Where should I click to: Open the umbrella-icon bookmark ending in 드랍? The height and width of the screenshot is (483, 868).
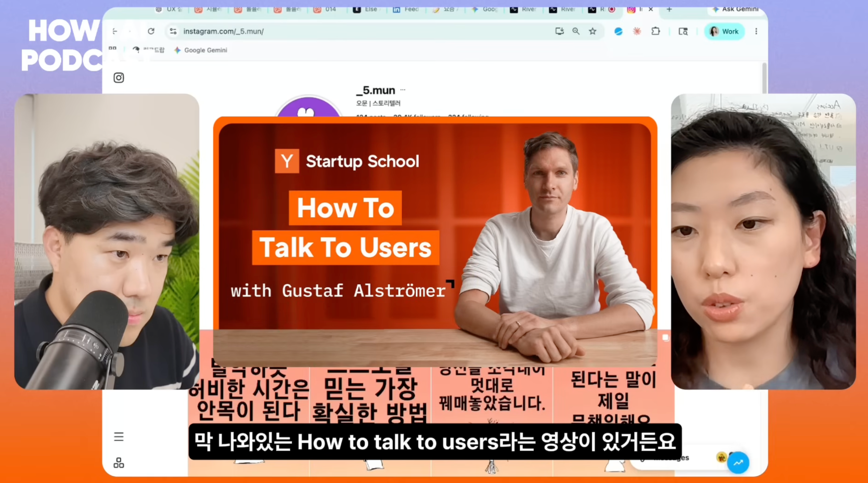pyautogui.click(x=149, y=50)
